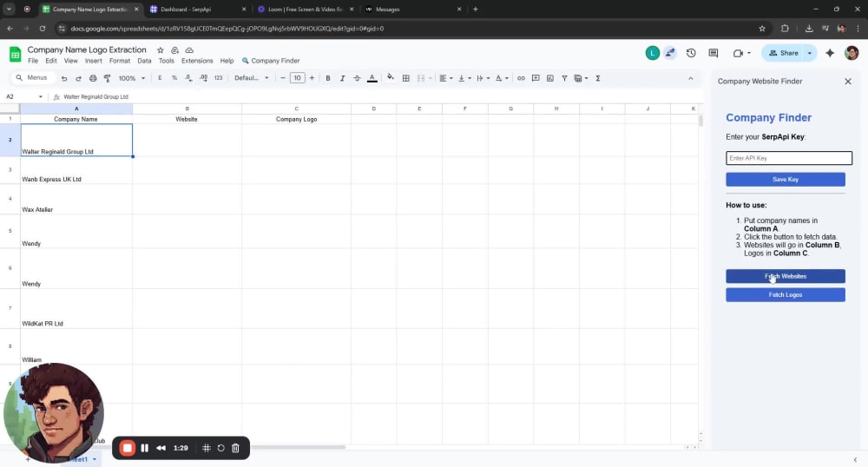Click the Insert comment icon
This screenshot has width=868, height=467.
(x=536, y=79)
